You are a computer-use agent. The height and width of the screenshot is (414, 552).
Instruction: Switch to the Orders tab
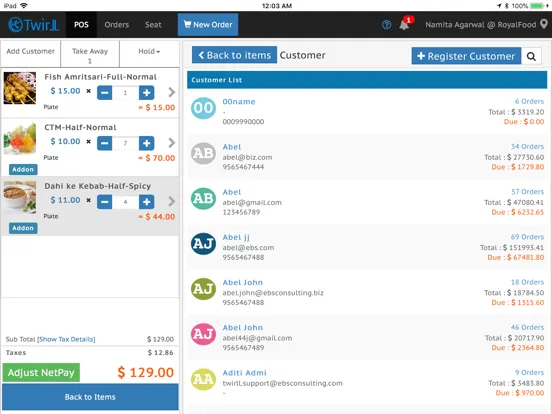tap(117, 25)
